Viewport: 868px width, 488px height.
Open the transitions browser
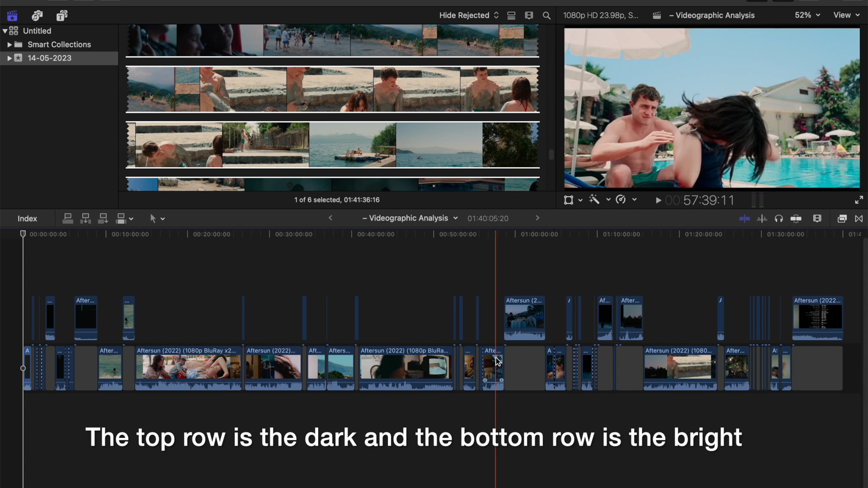(x=859, y=218)
